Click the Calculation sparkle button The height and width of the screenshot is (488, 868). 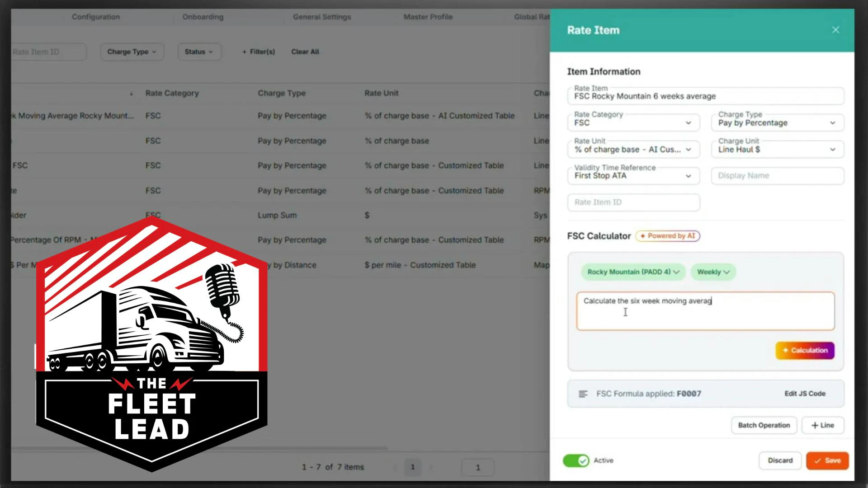click(x=805, y=350)
